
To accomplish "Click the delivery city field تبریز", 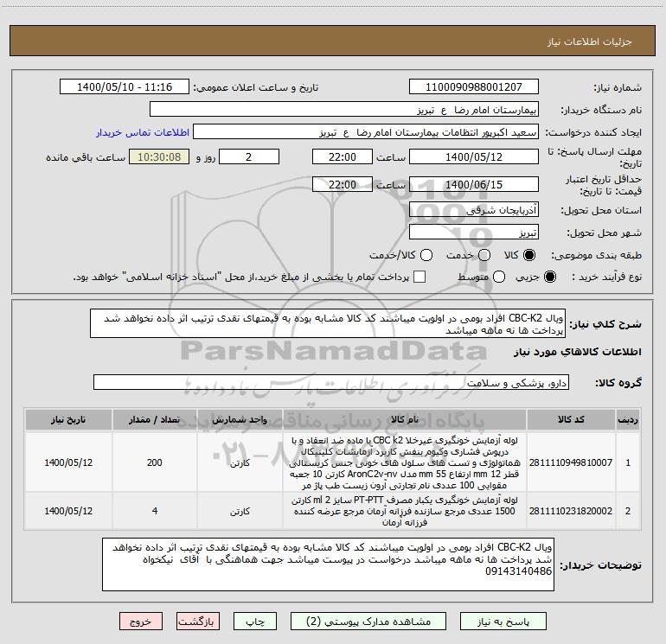I will [x=474, y=233].
